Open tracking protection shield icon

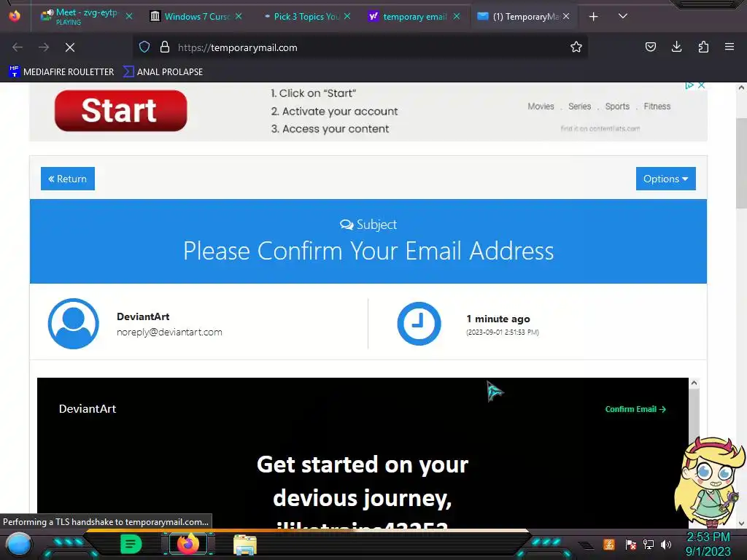144,47
